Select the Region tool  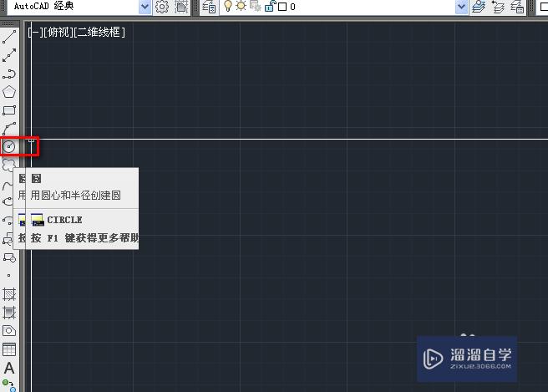click(9, 331)
